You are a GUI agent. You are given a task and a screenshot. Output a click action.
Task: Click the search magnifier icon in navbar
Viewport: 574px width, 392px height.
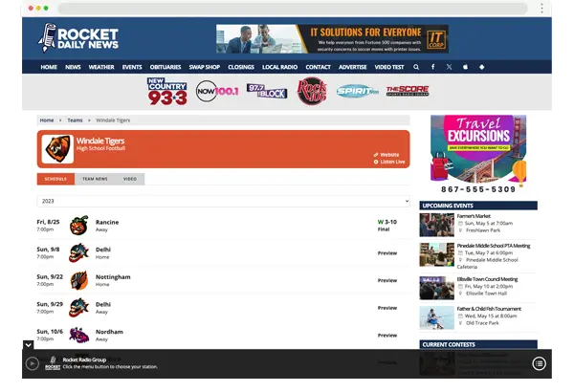point(416,67)
